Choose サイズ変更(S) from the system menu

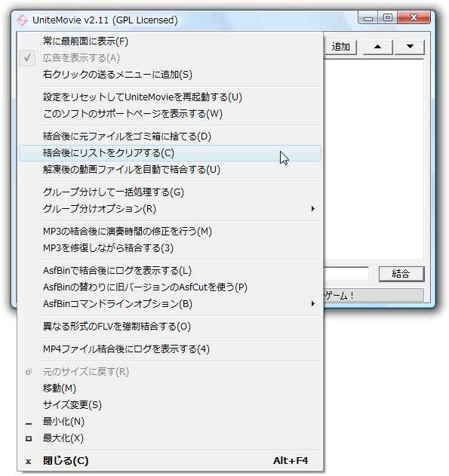point(170,405)
